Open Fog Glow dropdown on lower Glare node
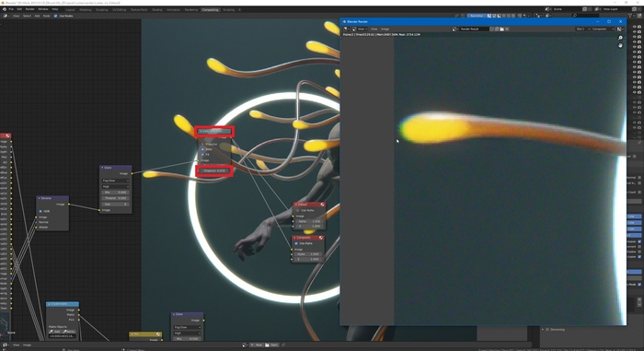 [187, 328]
